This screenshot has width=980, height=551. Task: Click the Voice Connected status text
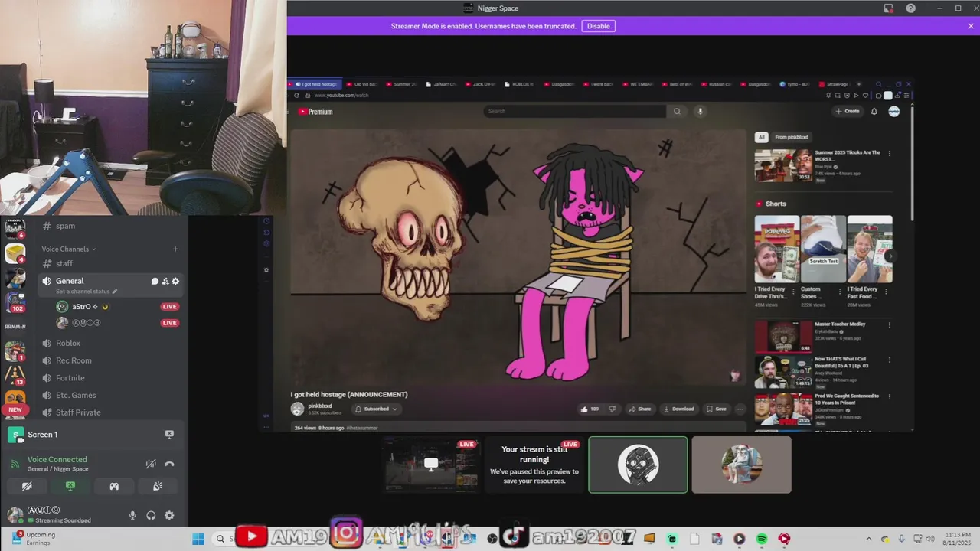coord(57,460)
